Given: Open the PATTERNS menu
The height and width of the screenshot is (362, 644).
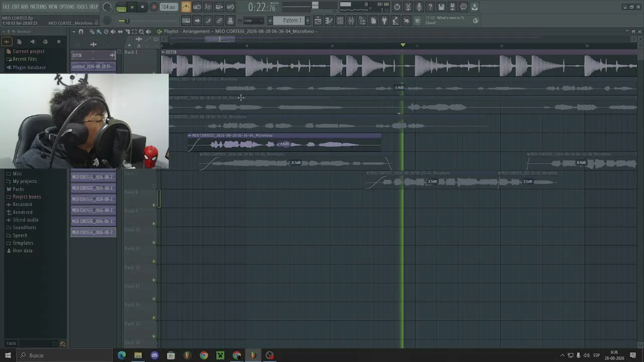Looking at the screenshot, I should (38, 7).
